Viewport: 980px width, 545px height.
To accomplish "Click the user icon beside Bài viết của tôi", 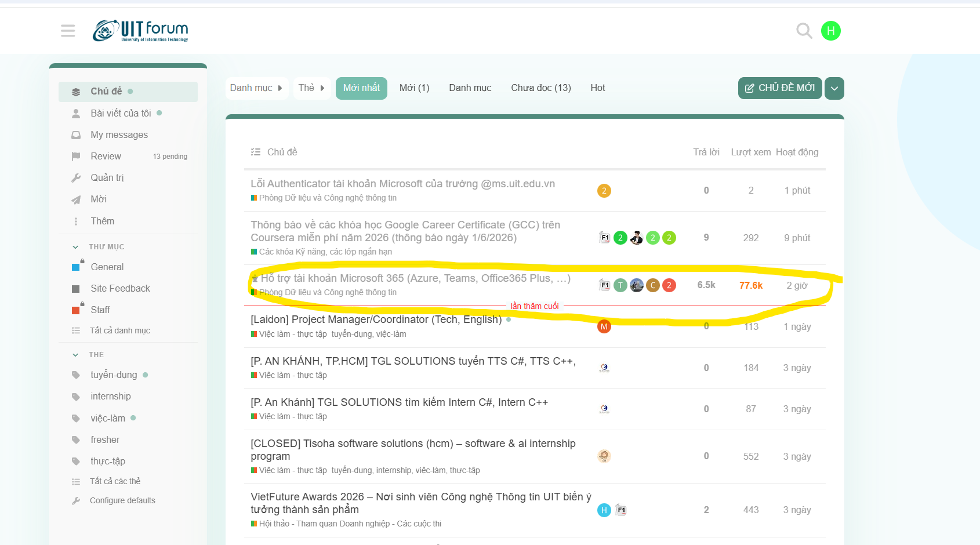I will (76, 114).
